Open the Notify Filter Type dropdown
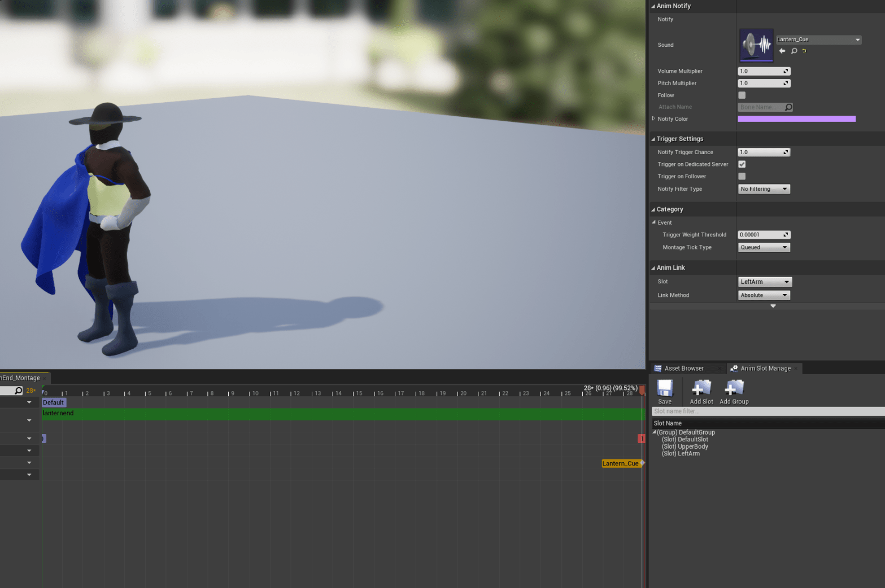885x588 pixels. click(x=764, y=189)
